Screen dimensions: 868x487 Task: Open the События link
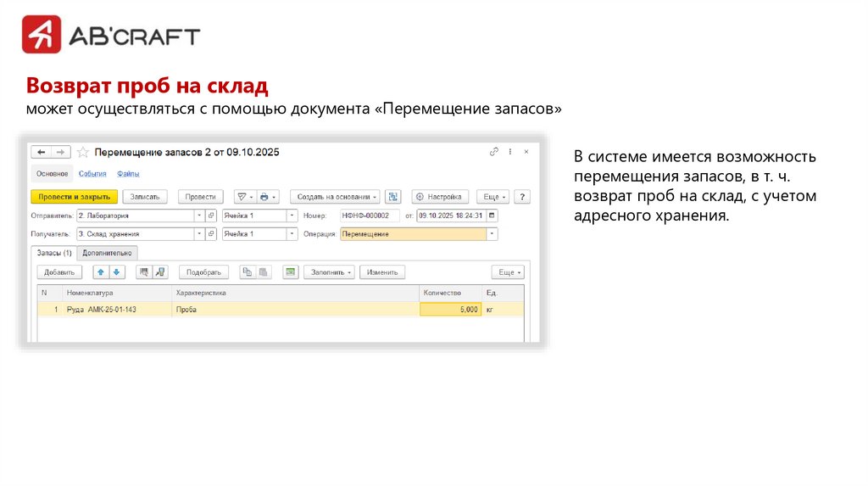92,173
